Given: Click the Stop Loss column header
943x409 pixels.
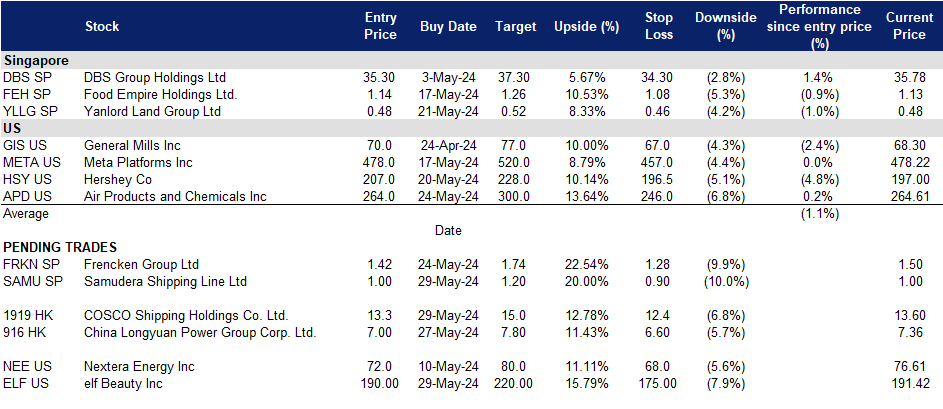Looking at the screenshot, I should pyautogui.click(x=660, y=26).
